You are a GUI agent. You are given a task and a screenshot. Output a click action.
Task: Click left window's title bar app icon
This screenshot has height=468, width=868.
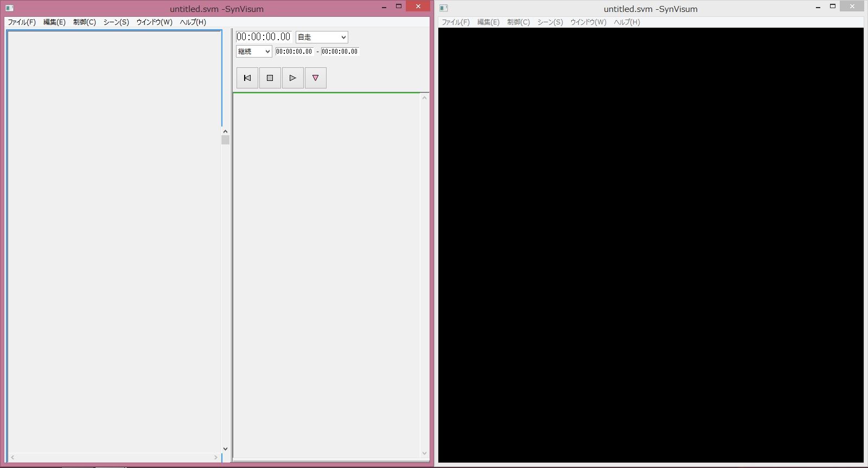tap(9, 8)
